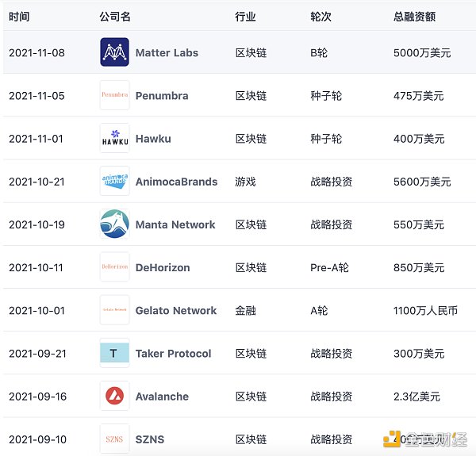Click the 游戏 industry cell

pos(245,182)
